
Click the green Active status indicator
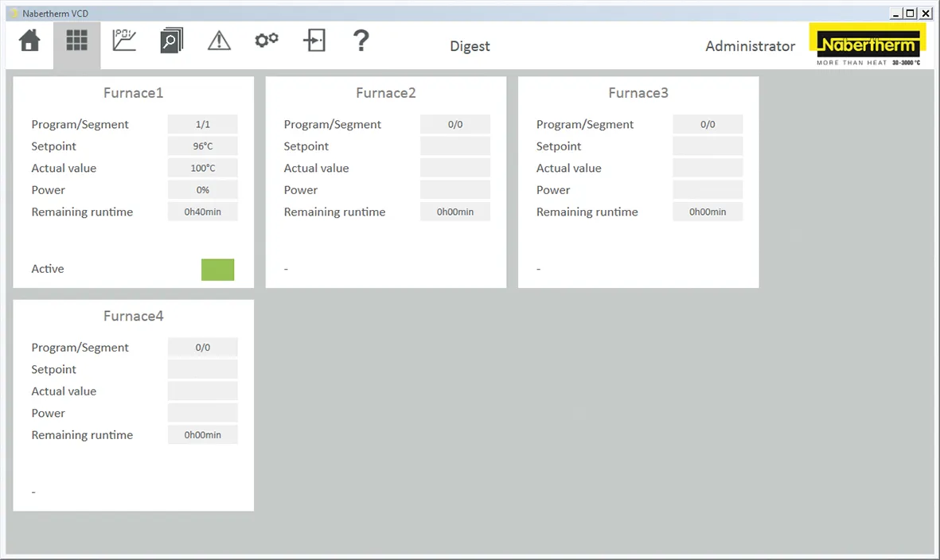pyautogui.click(x=217, y=270)
